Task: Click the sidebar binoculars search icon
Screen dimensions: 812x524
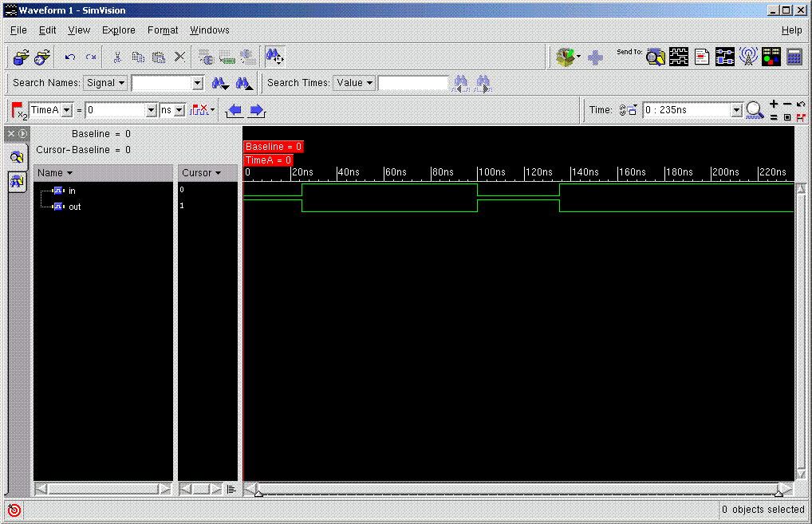Action: coord(17,182)
